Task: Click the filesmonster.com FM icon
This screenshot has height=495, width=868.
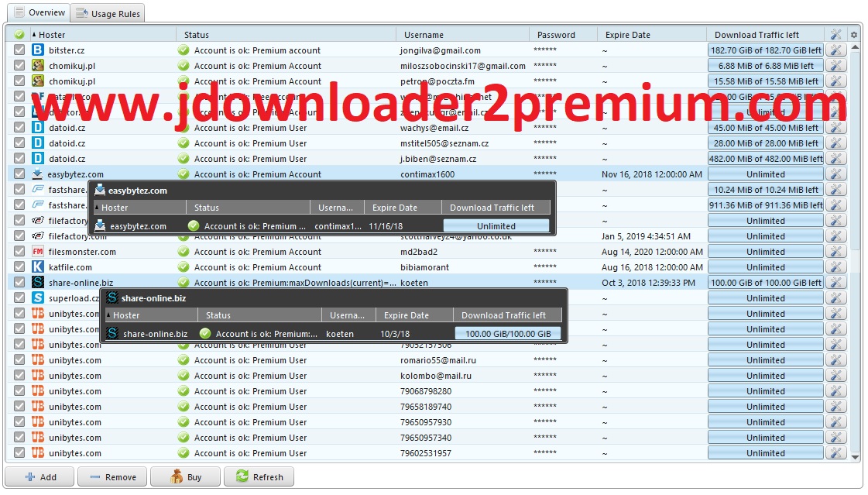Action: (x=38, y=252)
